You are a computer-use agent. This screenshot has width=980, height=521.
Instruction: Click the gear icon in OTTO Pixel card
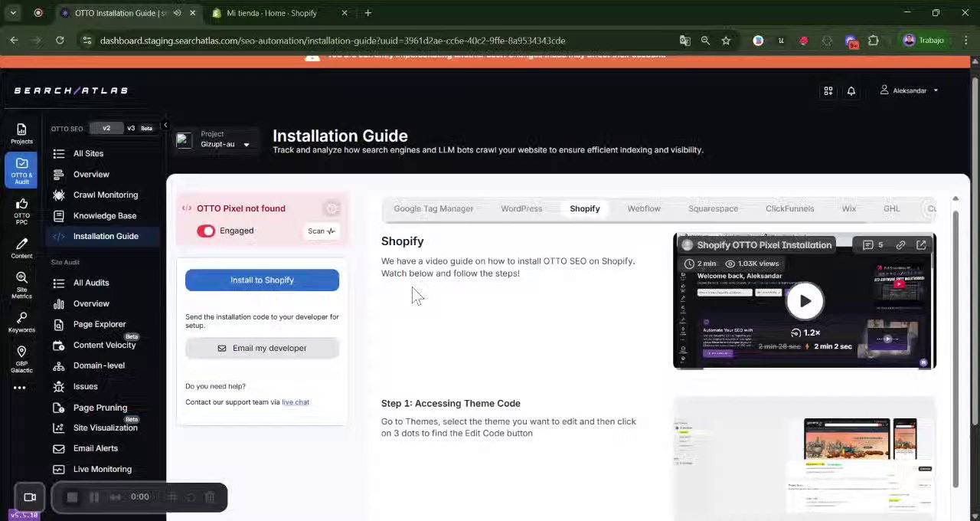pyautogui.click(x=332, y=208)
